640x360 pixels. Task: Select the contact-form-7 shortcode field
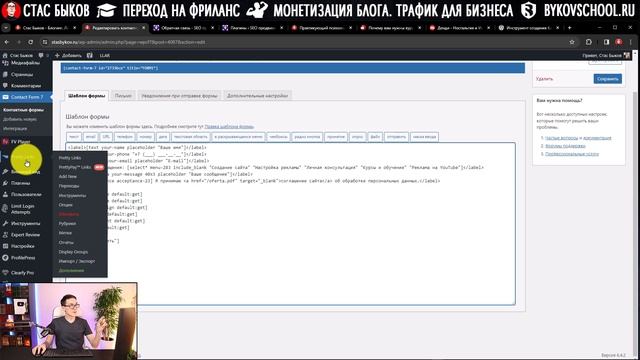pos(293,68)
